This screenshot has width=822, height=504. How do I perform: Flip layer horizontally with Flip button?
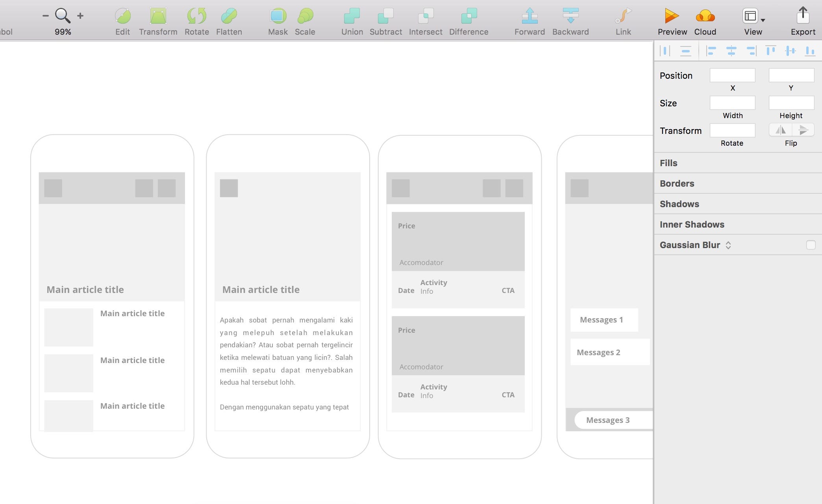(x=780, y=130)
